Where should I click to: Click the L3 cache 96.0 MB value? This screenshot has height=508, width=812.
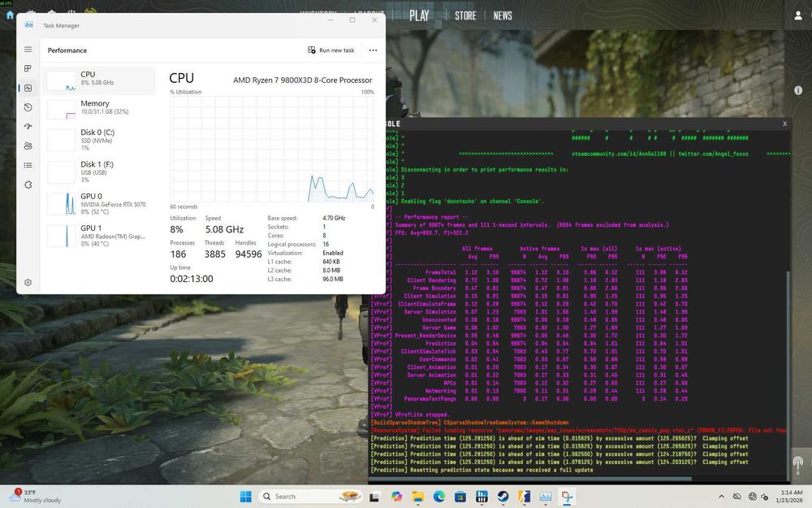(x=332, y=279)
